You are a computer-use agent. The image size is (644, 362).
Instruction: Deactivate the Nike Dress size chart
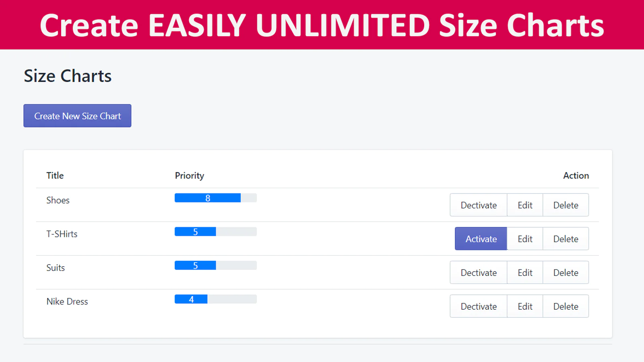click(x=479, y=306)
